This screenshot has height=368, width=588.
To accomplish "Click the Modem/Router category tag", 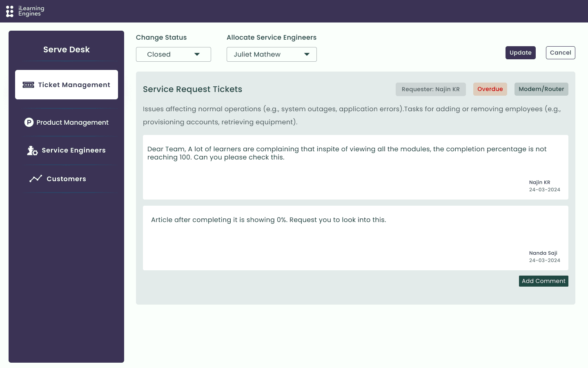I will (541, 89).
